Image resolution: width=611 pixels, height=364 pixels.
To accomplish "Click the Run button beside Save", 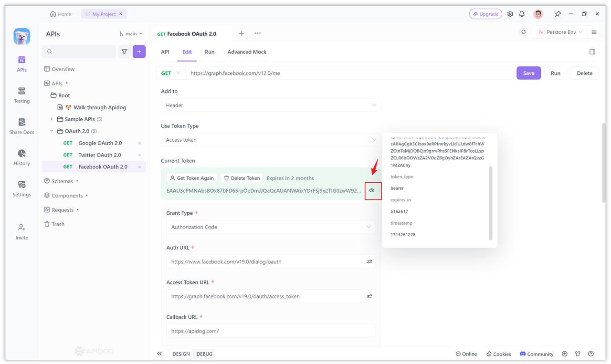I will 555,73.
